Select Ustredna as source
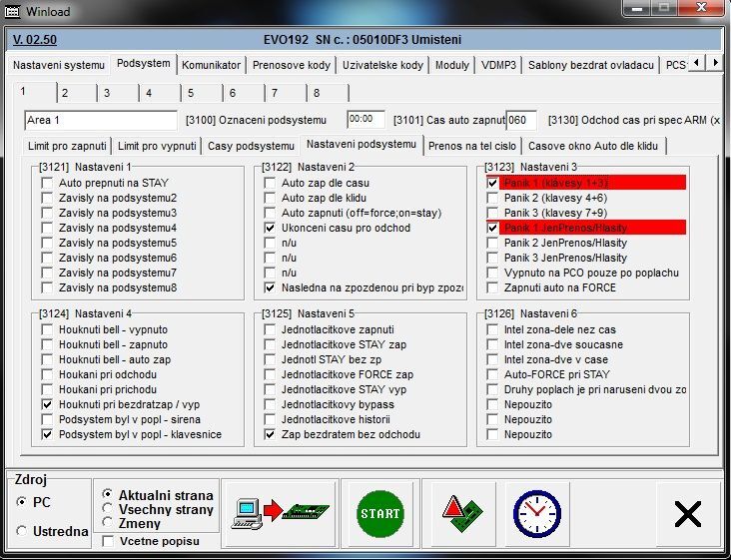 coord(22,531)
